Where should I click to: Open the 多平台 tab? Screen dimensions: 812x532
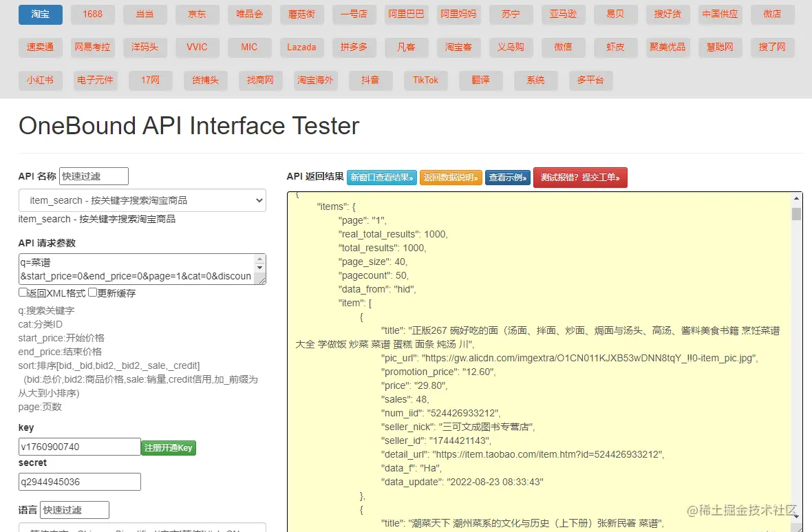tap(591, 81)
